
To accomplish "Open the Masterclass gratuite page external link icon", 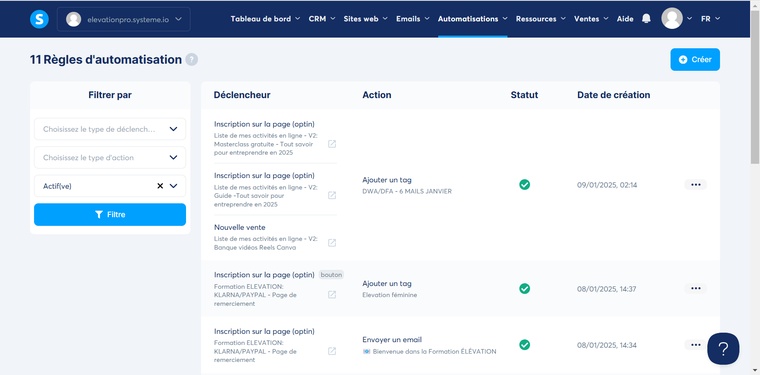I will click(x=332, y=144).
